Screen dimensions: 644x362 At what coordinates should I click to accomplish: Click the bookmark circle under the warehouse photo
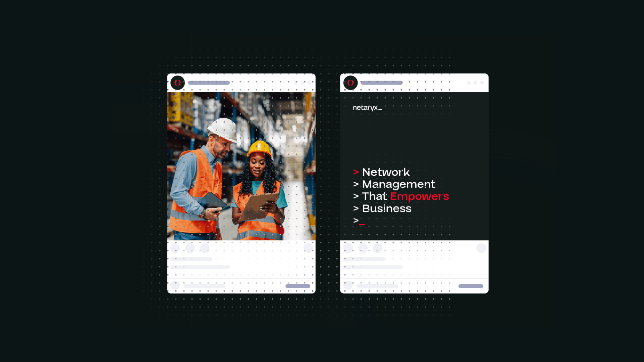tap(308, 248)
